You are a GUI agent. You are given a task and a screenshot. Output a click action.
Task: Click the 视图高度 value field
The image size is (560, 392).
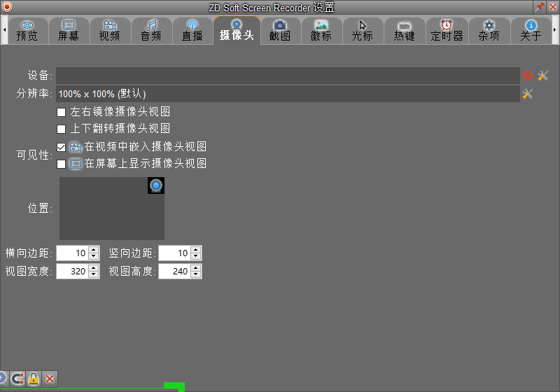pyautogui.click(x=174, y=272)
